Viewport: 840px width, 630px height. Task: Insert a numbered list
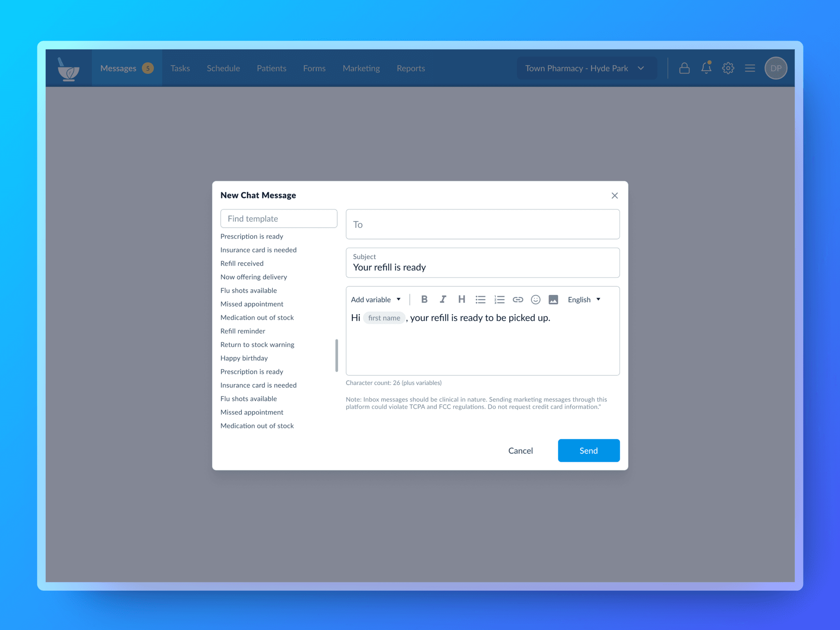[x=499, y=300]
